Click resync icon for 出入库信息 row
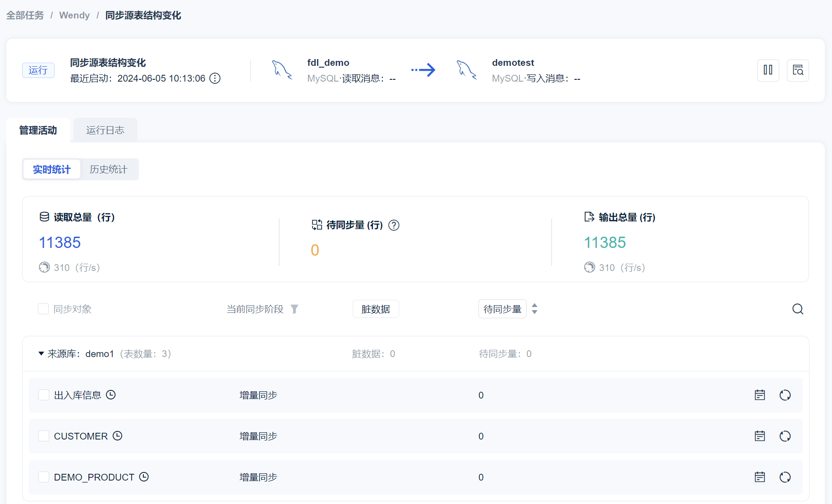This screenshot has height=504, width=832. click(785, 395)
